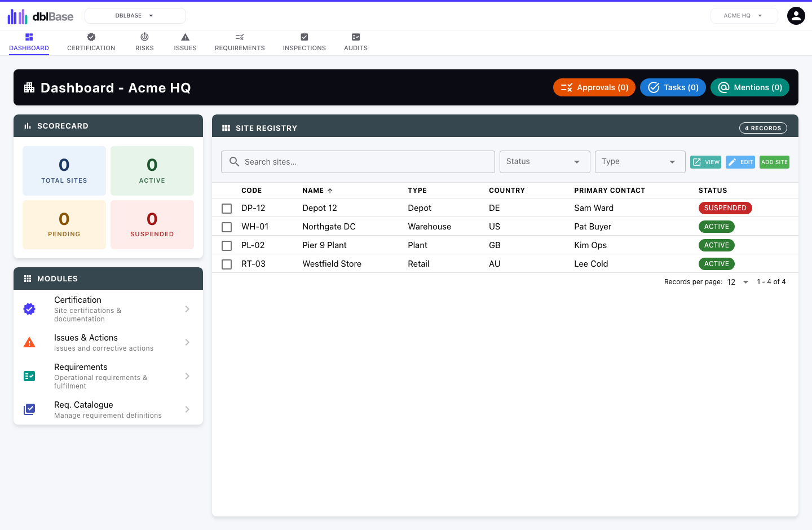Click the PL-02 code cell
Image resolution: width=812 pixels, height=530 pixels.
pos(253,245)
